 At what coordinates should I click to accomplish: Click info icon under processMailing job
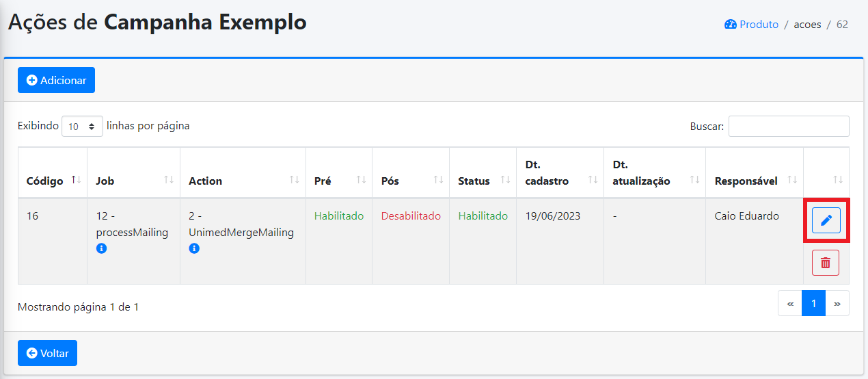tap(101, 249)
